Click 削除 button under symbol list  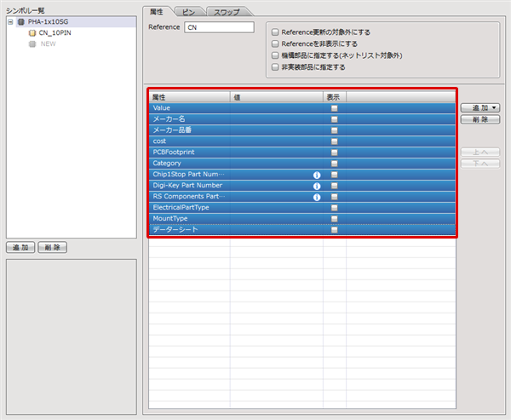53,248
